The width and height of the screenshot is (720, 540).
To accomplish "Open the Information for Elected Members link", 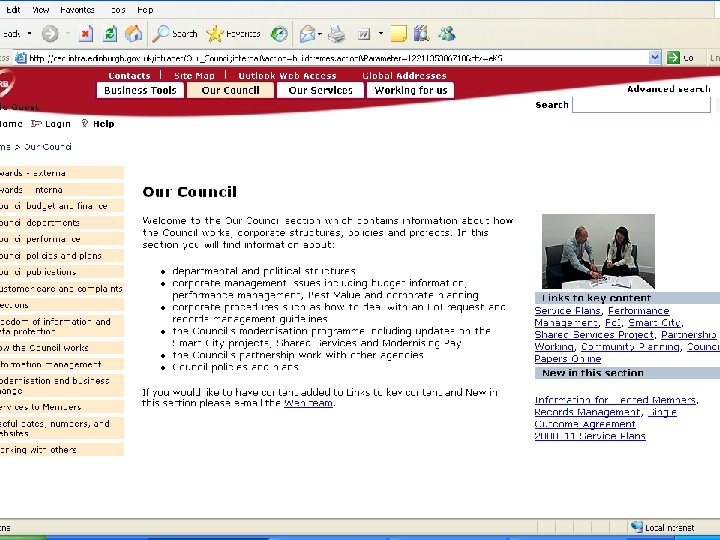I will pyautogui.click(x=615, y=400).
